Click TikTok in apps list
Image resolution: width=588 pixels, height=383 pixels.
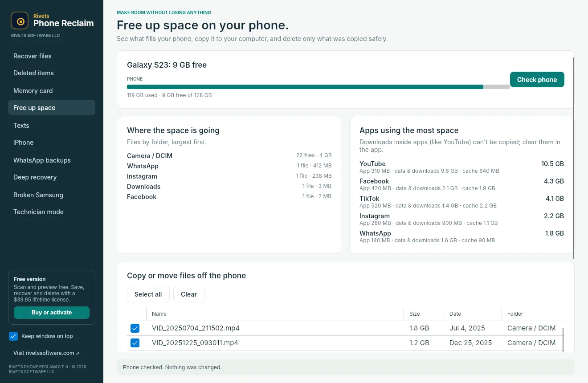tap(461, 202)
